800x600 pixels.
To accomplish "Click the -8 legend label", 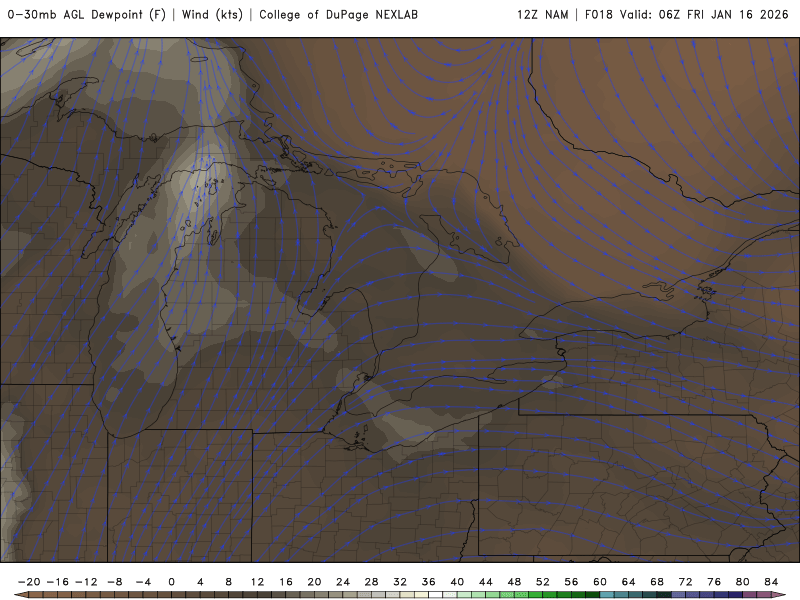I will tap(114, 582).
